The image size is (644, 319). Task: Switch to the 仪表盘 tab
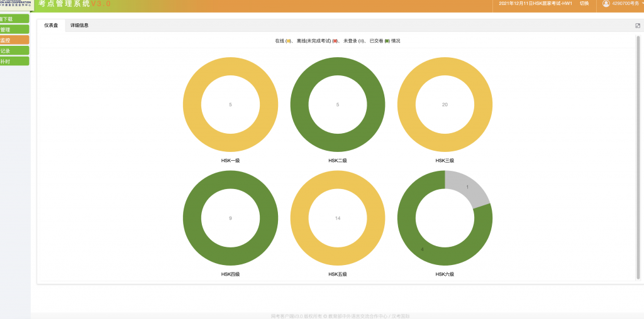coord(51,25)
